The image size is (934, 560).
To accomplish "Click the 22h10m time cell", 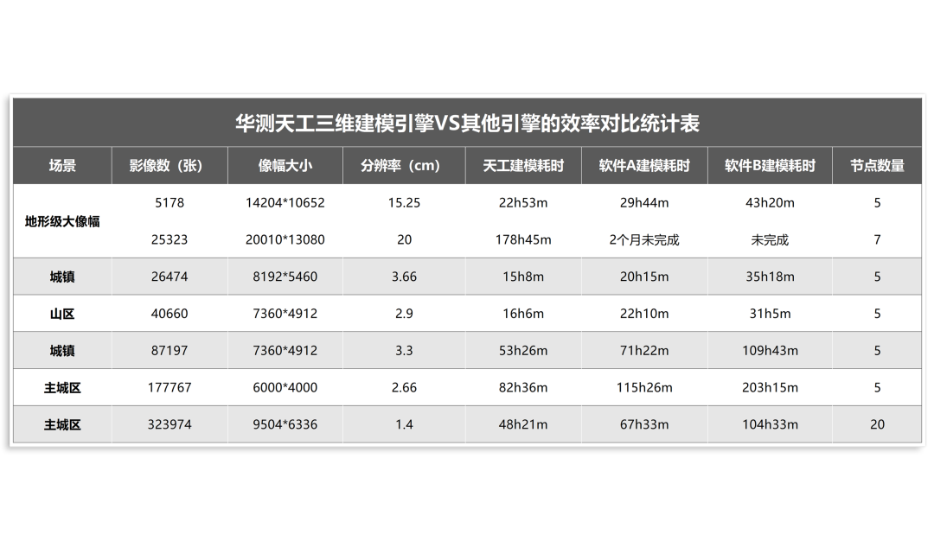I will (x=644, y=314).
